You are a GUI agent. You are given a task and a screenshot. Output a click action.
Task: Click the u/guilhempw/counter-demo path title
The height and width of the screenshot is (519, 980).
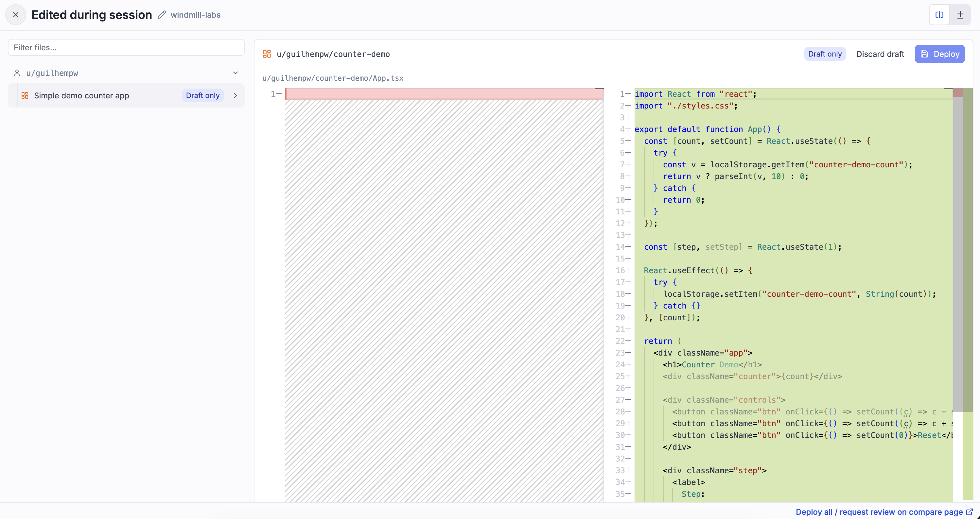click(333, 54)
